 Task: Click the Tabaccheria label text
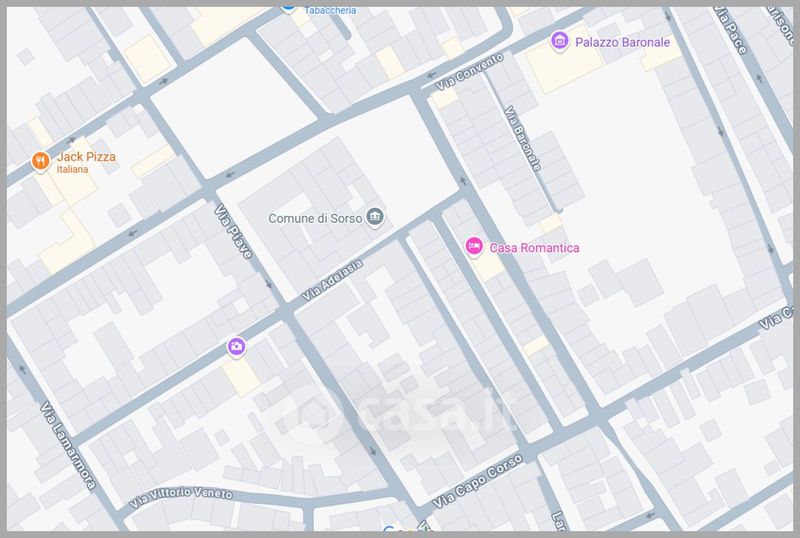click(x=330, y=9)
